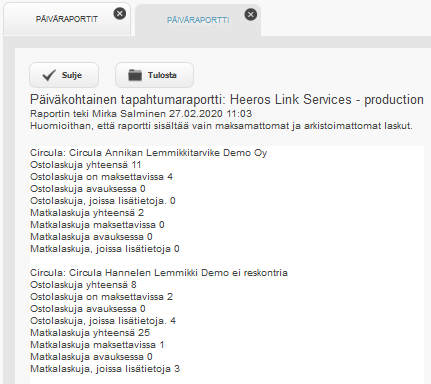Click 'Ostolaskuja on maksettavissa 2'
The image size is (431, 384).
pyautogui.click(x=101, y=297)
